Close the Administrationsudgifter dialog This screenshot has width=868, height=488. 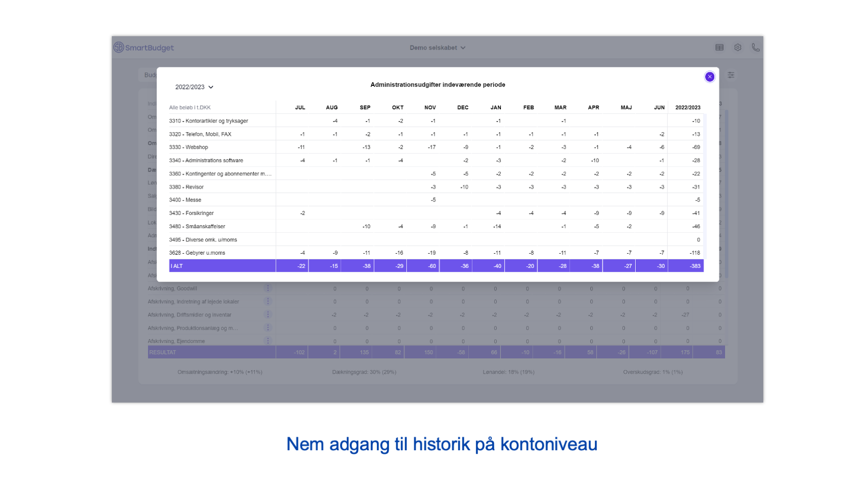pyautogui.click(x=709, y=77)
